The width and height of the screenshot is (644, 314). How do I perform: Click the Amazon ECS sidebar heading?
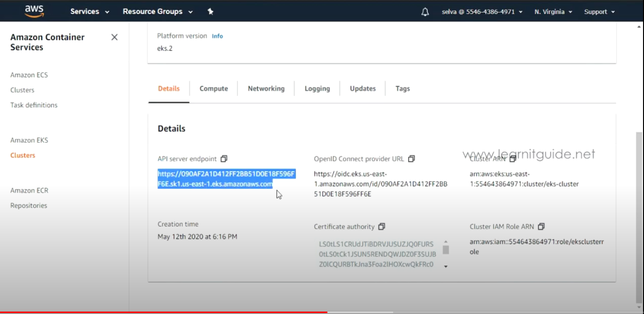[29, 75]
